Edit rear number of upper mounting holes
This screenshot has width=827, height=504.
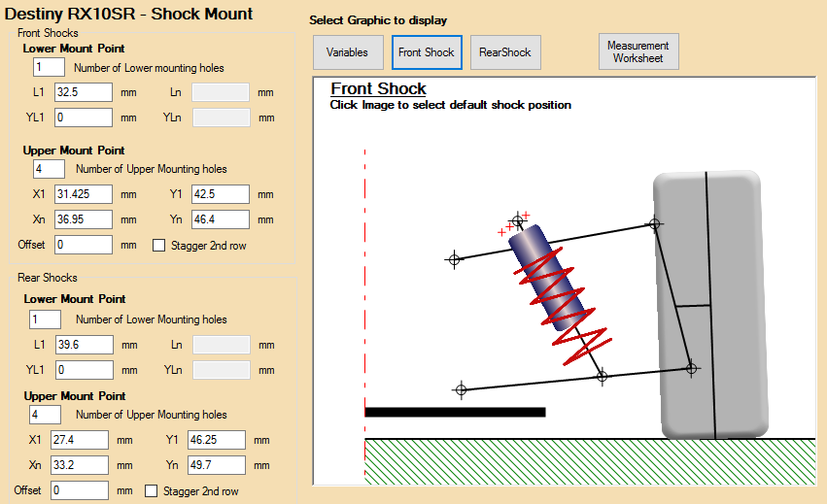[x=46, y=415]
